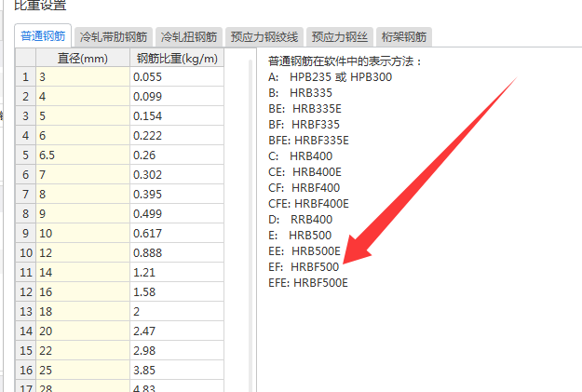
Task: Click the A: HPB235 或 HPB300 line
Action: pyautogui.click(x=330, y=77)
